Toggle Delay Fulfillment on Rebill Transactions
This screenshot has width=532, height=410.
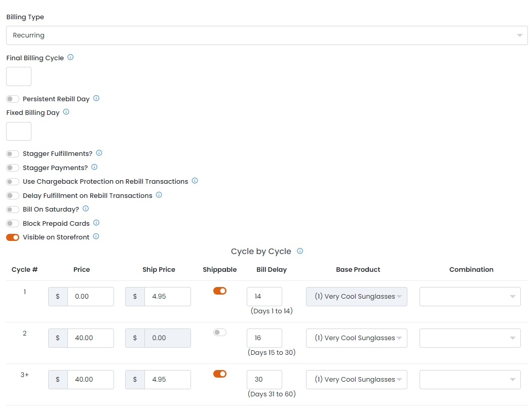point(13,195)
